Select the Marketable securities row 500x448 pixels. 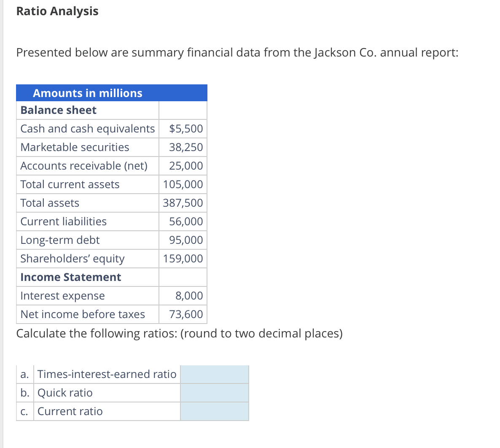point(75,147)
